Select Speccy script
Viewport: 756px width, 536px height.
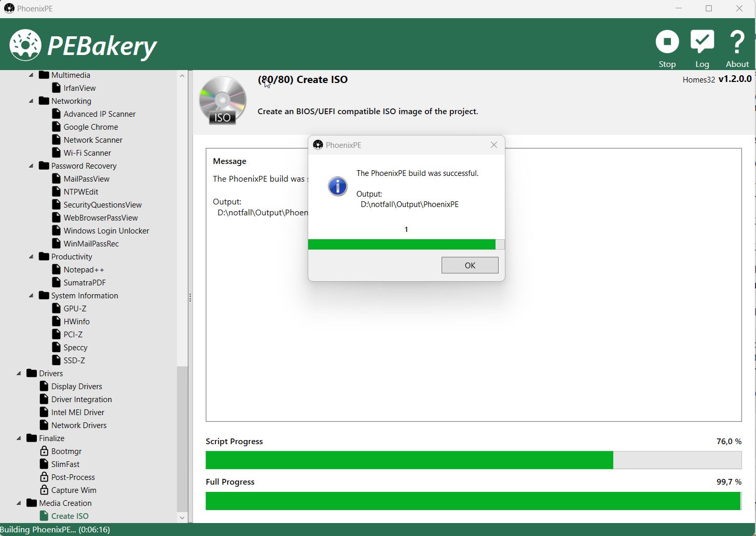pyautogui.click(x=76, y=347)
